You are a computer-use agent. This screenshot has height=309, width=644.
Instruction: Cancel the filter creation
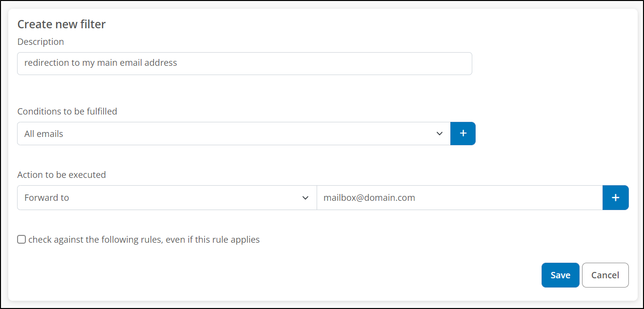click(x=605, y=275)
